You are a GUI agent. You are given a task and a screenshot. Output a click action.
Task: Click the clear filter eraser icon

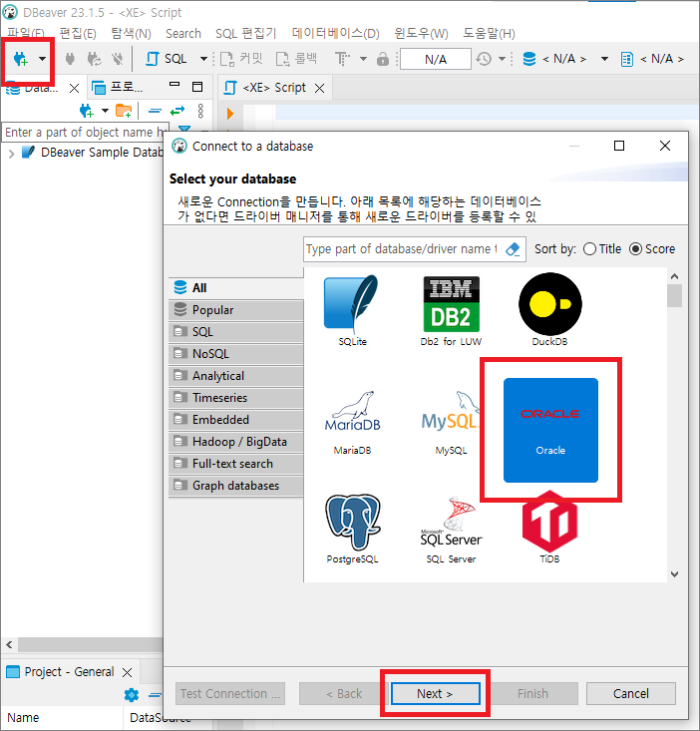(x=513, y=249)
